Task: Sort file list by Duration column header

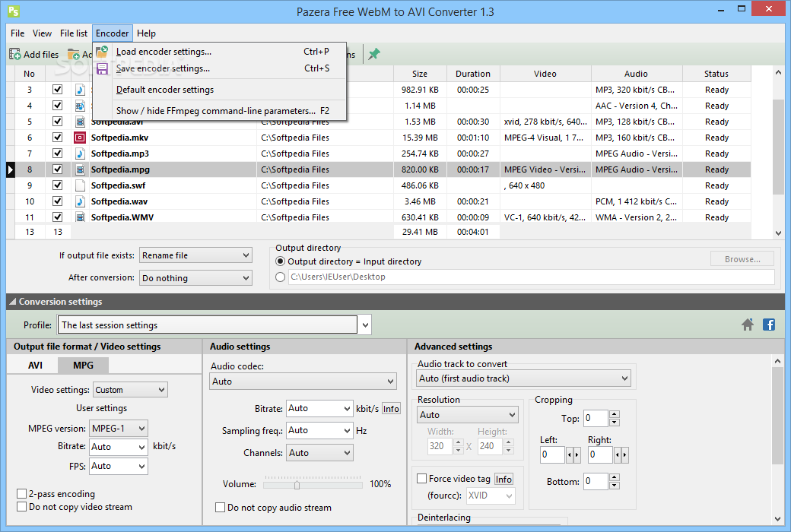Action: 472,74
